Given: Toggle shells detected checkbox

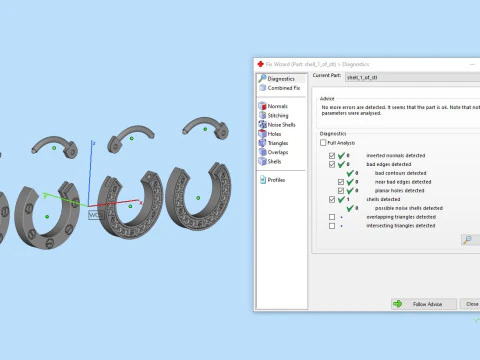Looking at the screenshot, I should click(x=332, y=199).
